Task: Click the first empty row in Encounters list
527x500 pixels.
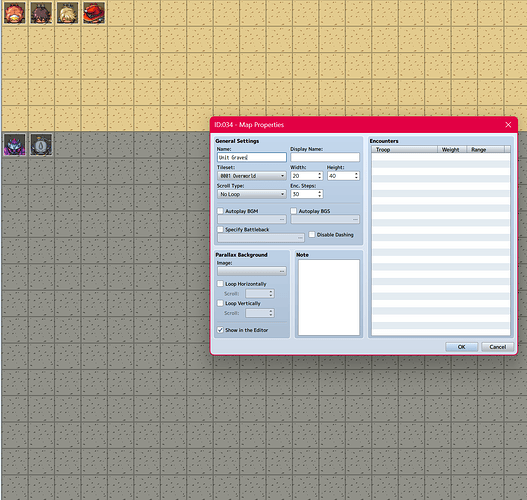Action: 441,157
